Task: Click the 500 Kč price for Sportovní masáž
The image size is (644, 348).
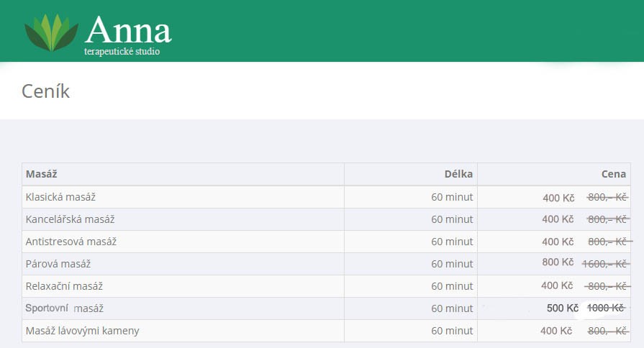Action: click(562, 308)
